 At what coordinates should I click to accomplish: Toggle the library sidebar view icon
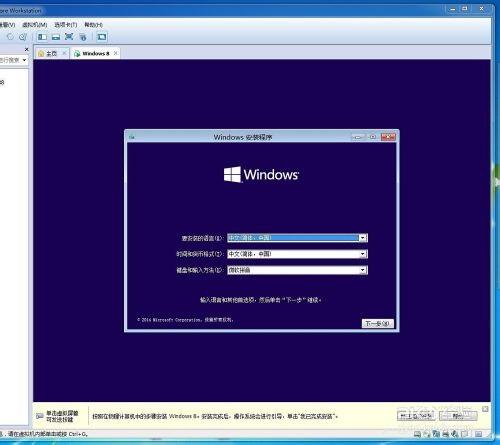click(42, 37)
